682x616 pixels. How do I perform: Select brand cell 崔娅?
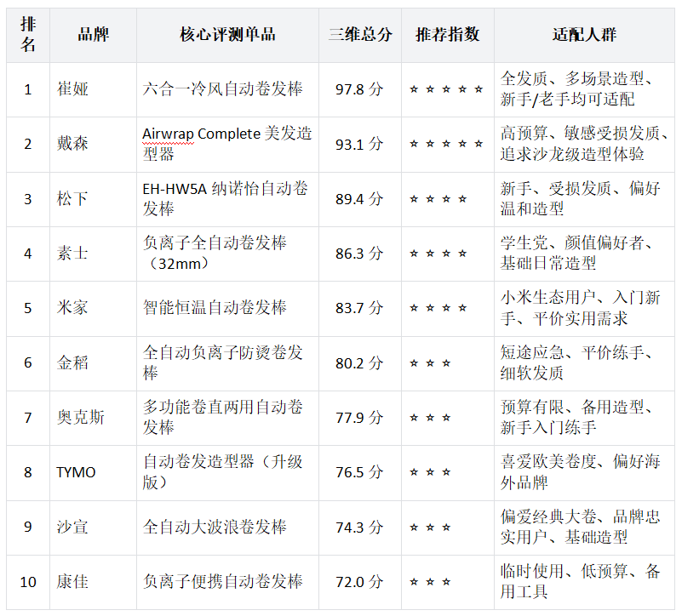pos(93,89)
